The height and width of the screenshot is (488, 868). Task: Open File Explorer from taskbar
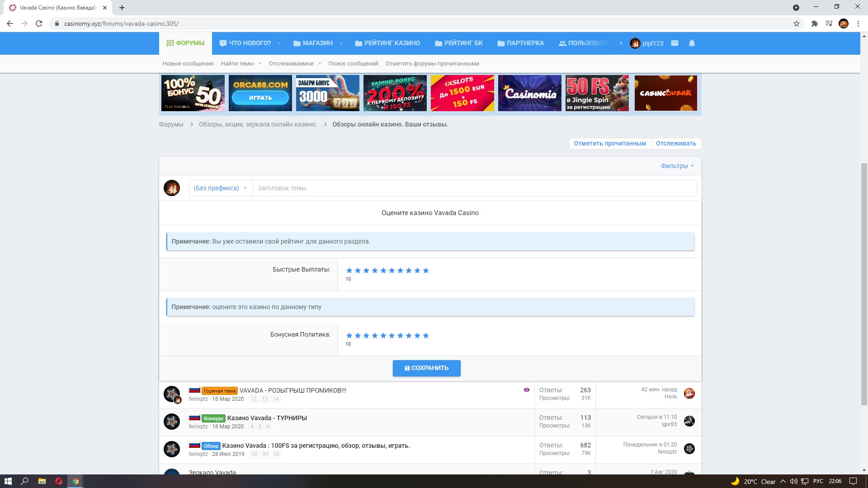tap(42, 481)
